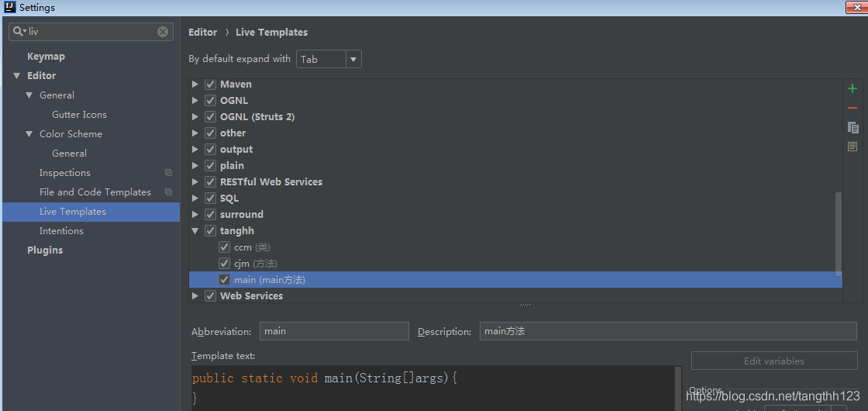Open search history via magnifier icon
The image size is (868, 411).
coord(20,32)
